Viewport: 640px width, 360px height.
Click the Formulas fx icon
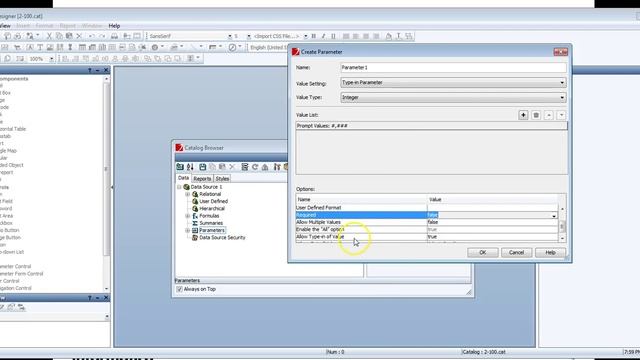195,216
